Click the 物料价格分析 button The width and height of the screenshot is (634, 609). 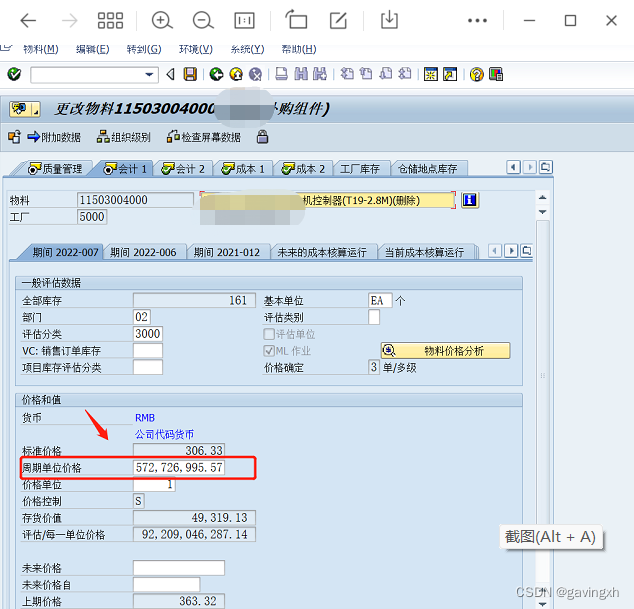(x=445, y=351)
